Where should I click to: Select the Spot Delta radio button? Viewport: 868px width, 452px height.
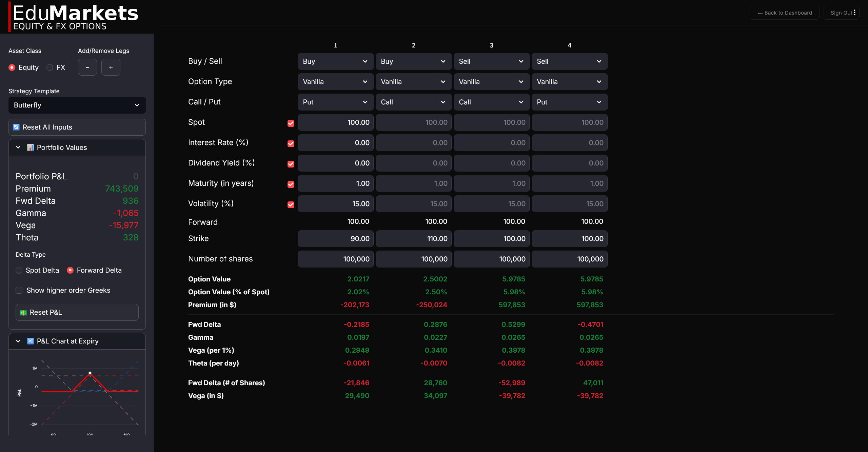pos(19,270)
